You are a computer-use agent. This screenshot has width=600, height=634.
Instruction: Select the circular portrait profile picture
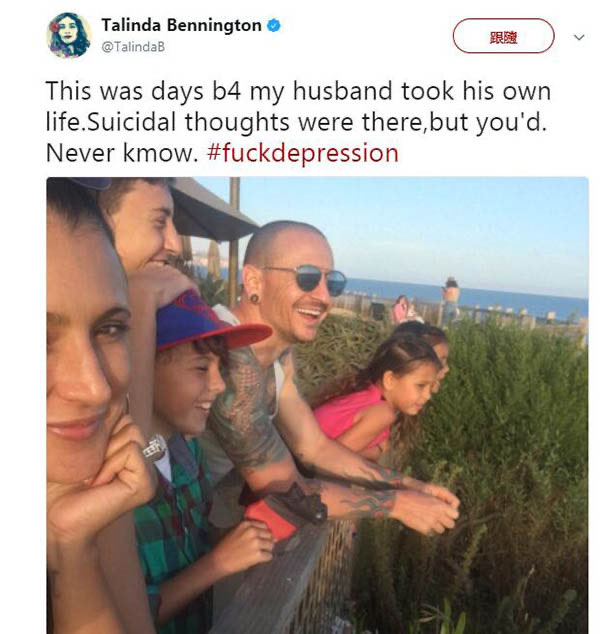pos(69,35)
